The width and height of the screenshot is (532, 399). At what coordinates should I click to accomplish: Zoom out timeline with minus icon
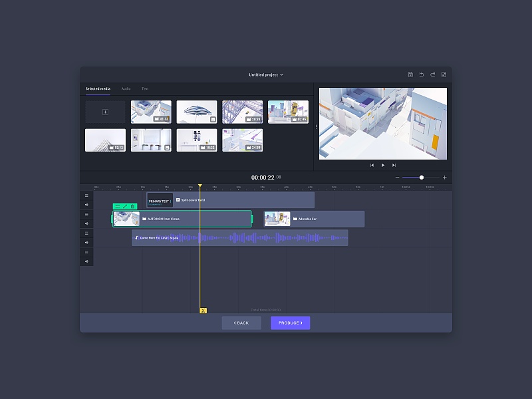click(x=398, y=178)
